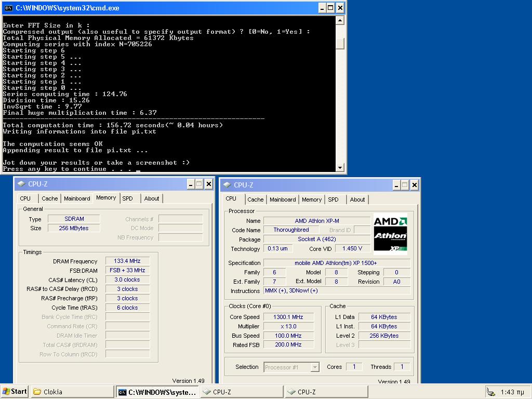
Task: Close the left CPU-Z Memory window
Action: (209, 184)
